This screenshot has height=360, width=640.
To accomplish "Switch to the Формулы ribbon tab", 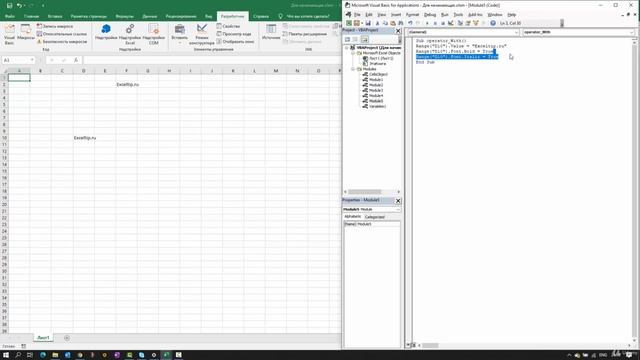I will pyautogui.click(x=124, y=16).
